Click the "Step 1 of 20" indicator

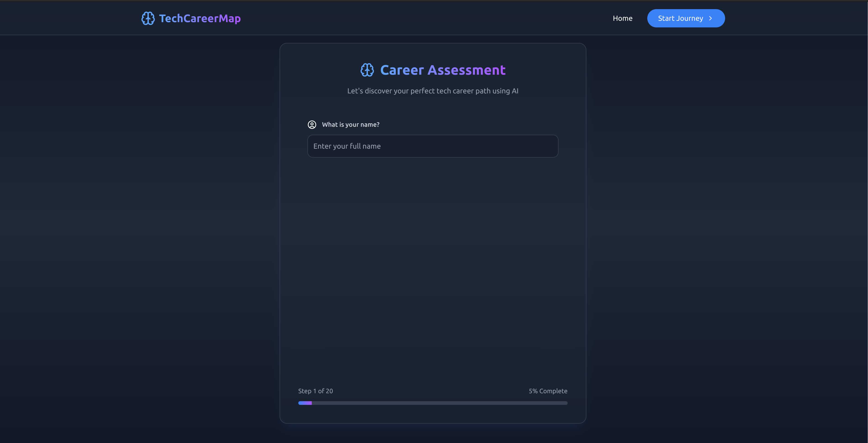(x=315, y=391)
